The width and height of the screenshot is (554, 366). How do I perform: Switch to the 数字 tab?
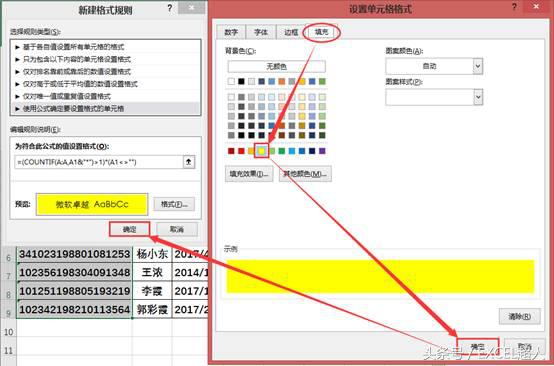[231, 32]
